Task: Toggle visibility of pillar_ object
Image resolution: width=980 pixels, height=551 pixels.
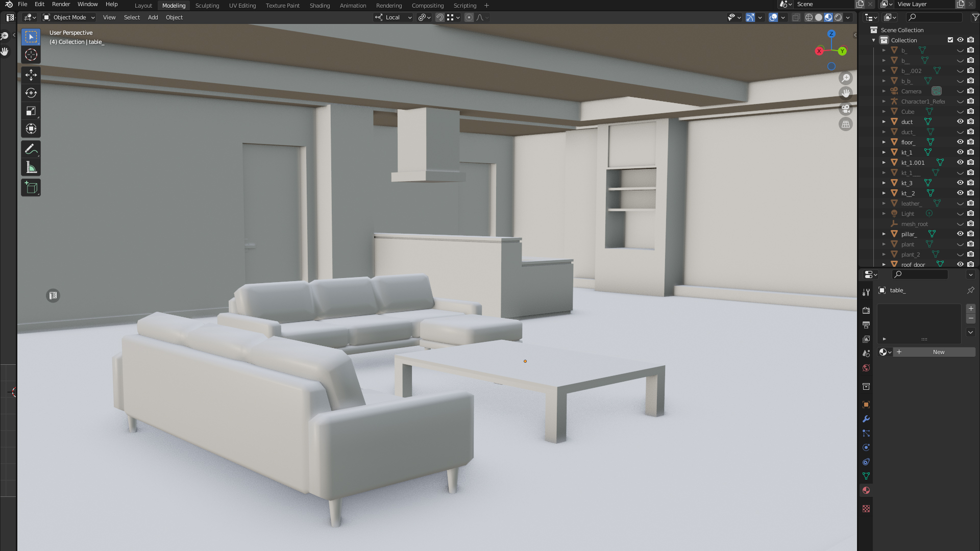Action: click(960, 234)
